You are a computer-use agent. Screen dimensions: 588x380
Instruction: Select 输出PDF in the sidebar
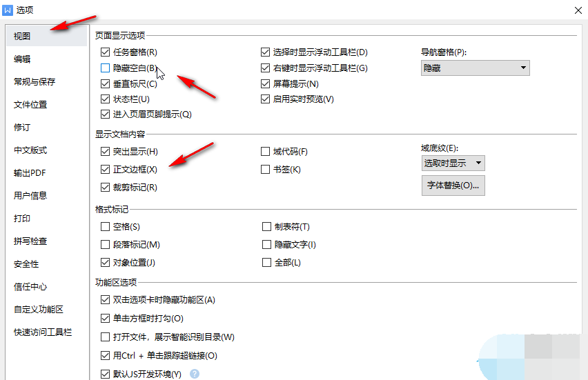[30, 173]
